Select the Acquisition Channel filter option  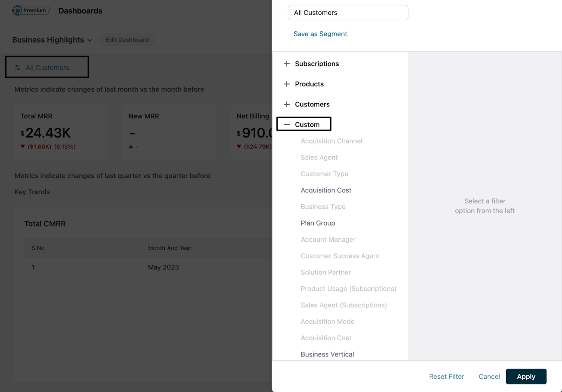(x=331, y=141)
